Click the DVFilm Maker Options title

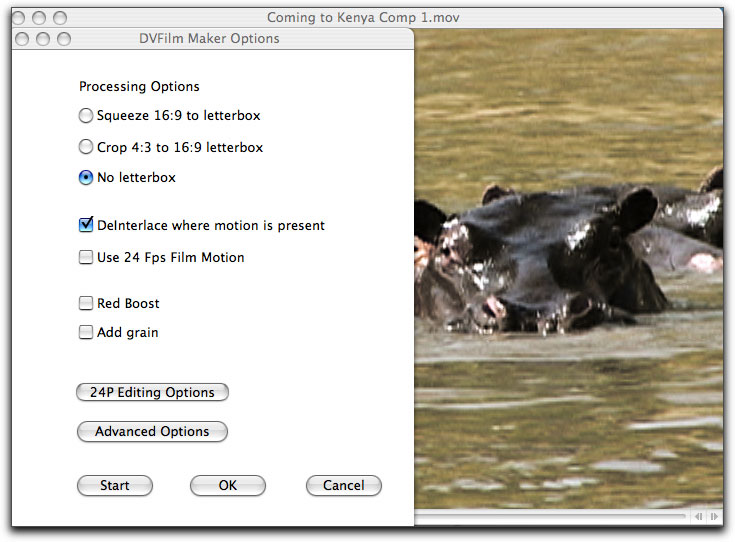click(209, 38)
